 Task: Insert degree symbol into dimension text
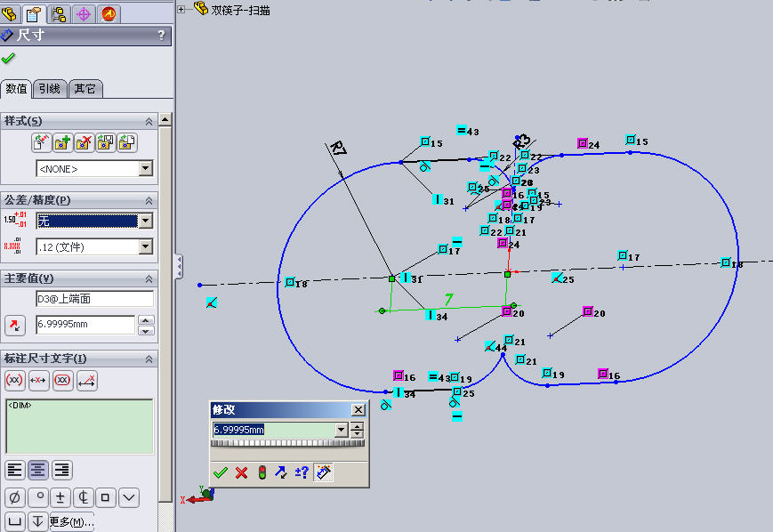(x=38, y=497)
